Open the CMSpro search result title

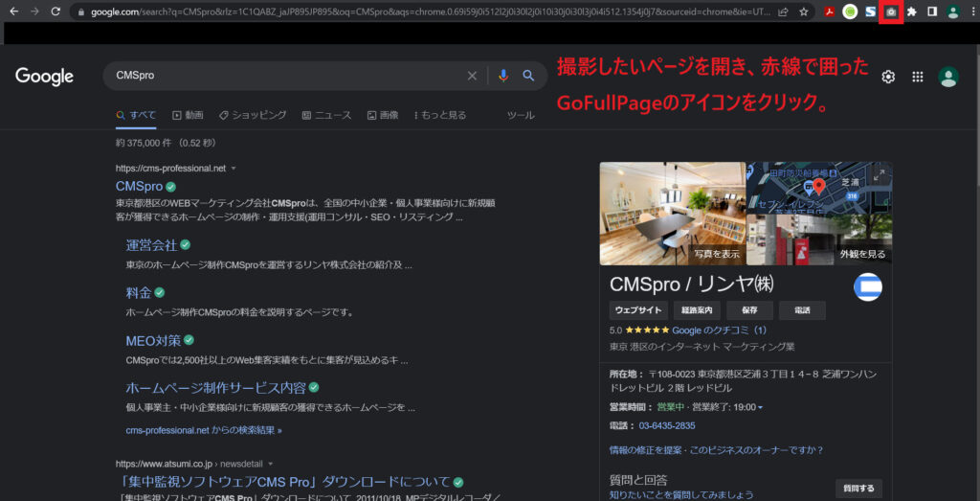[139, 186]
